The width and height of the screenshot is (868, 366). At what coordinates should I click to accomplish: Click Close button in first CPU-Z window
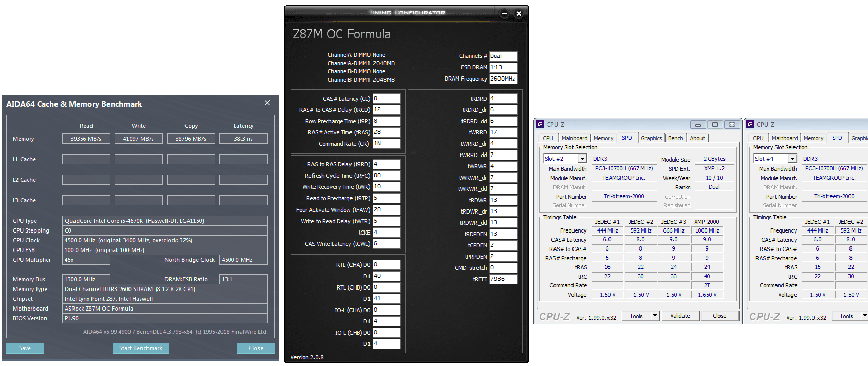click(x=719, y=316)
